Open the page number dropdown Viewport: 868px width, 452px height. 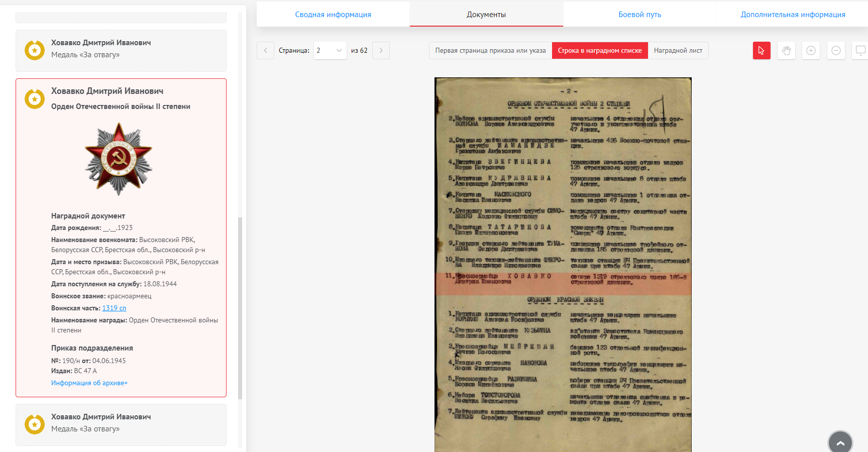pos(330,50)
